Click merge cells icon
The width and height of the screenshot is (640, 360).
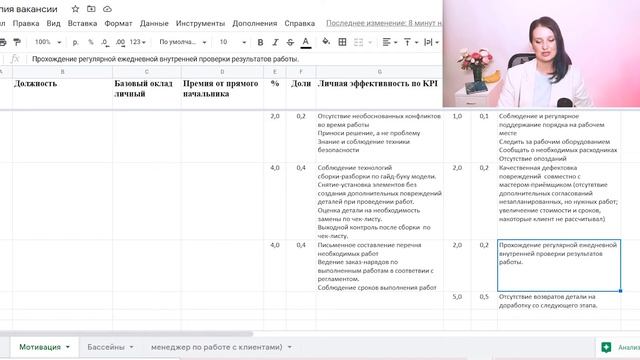[358, 42]
